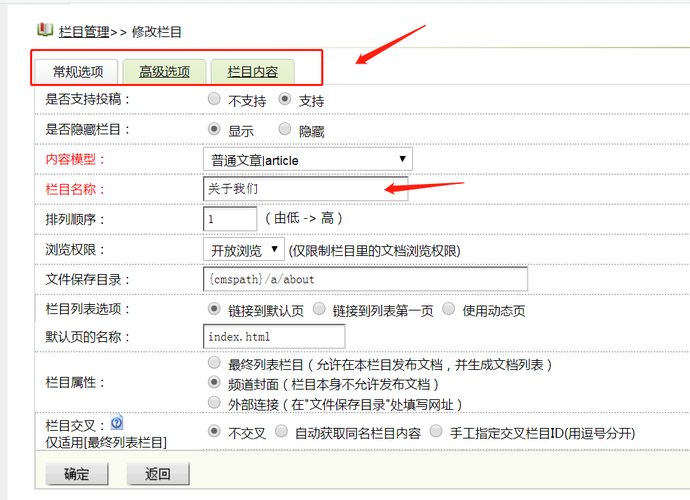Open the 栏目管理 breadcrumb link
This screenshot has width=690, height=500.
click(x=84, y=32)
